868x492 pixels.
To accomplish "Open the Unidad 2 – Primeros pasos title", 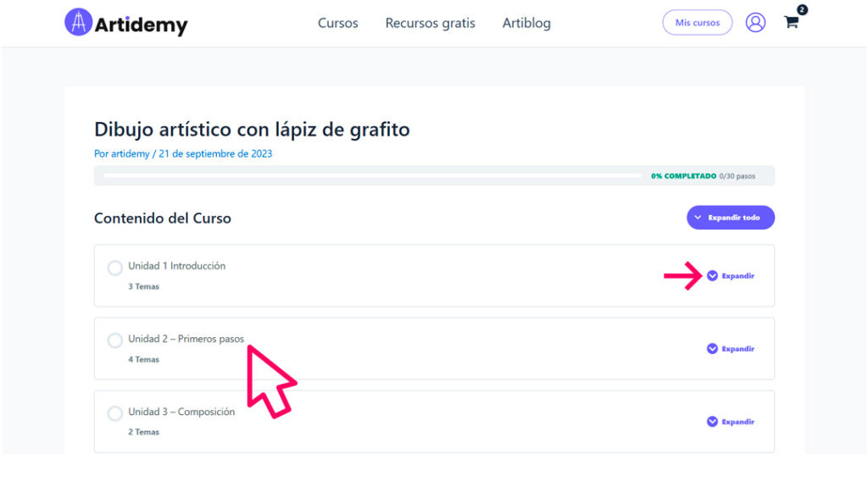I will click(x=186, y=339).
